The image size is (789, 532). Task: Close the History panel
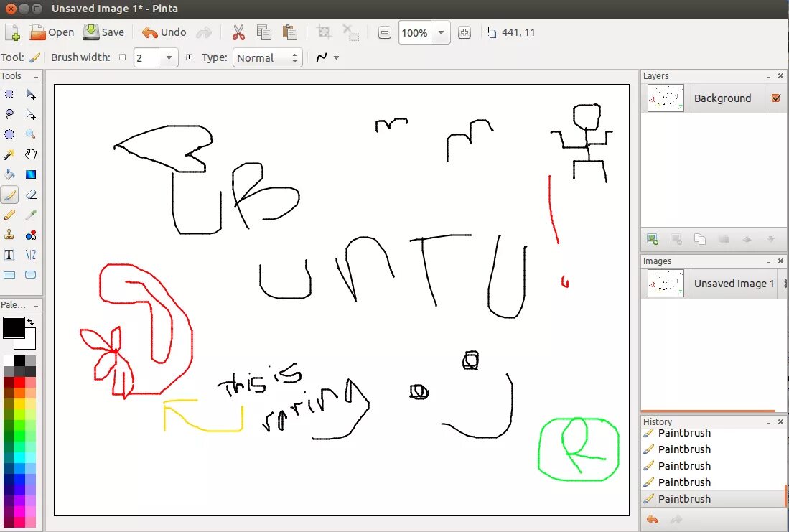pyautogui.click(x=780, y=421)
